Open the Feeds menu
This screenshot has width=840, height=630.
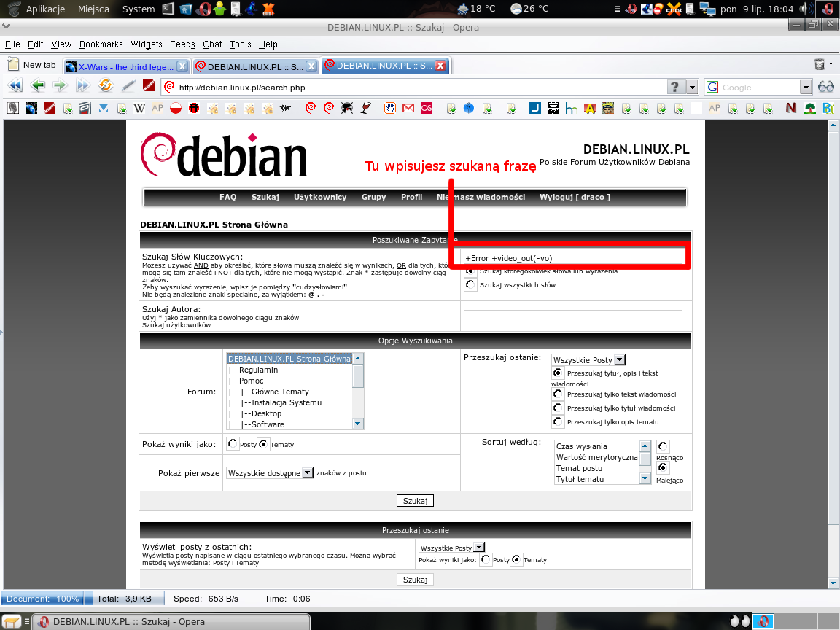pos(183,44)
